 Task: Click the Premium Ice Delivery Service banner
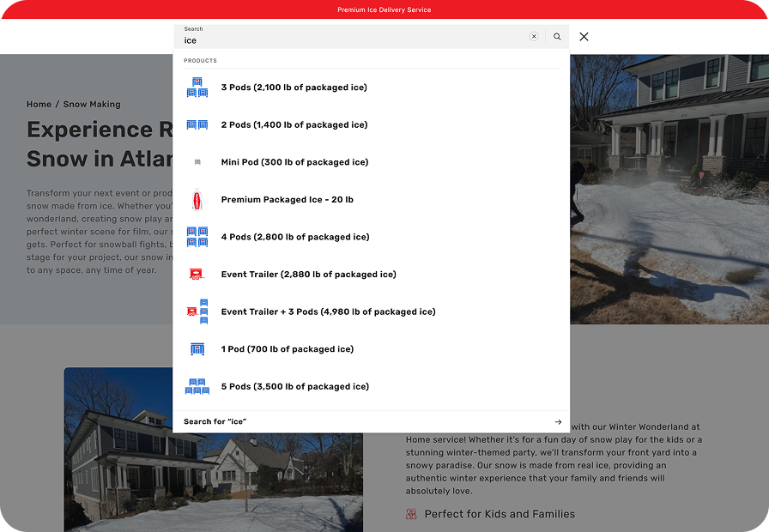click(384, 9)
